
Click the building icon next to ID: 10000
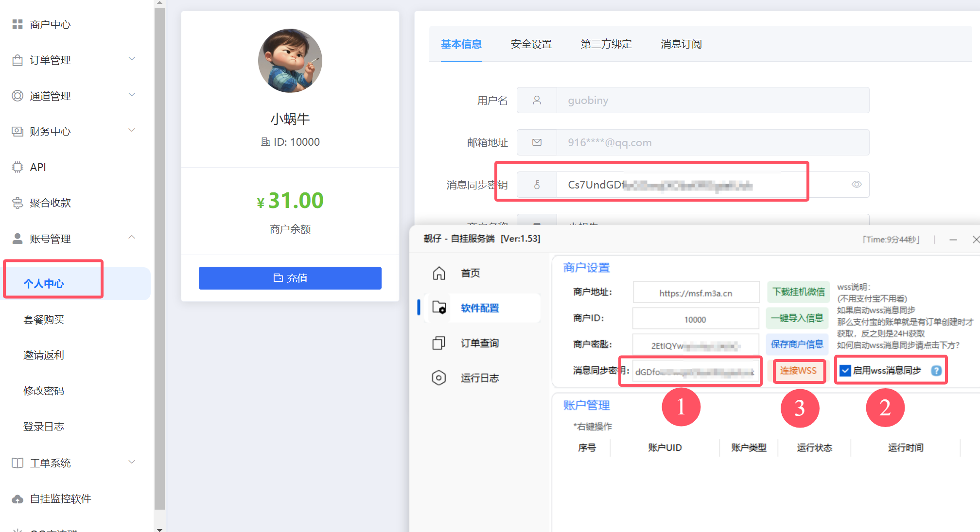coord(265,142)
